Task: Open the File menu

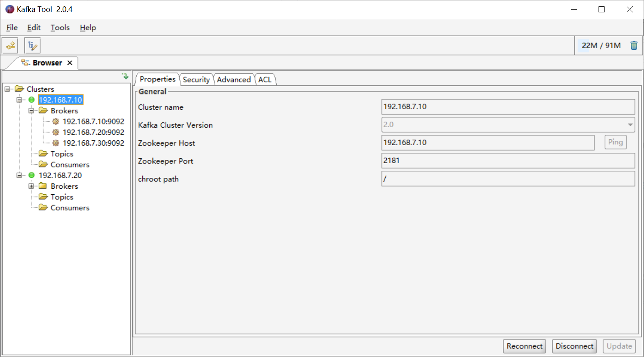Action: coord(12,28)
